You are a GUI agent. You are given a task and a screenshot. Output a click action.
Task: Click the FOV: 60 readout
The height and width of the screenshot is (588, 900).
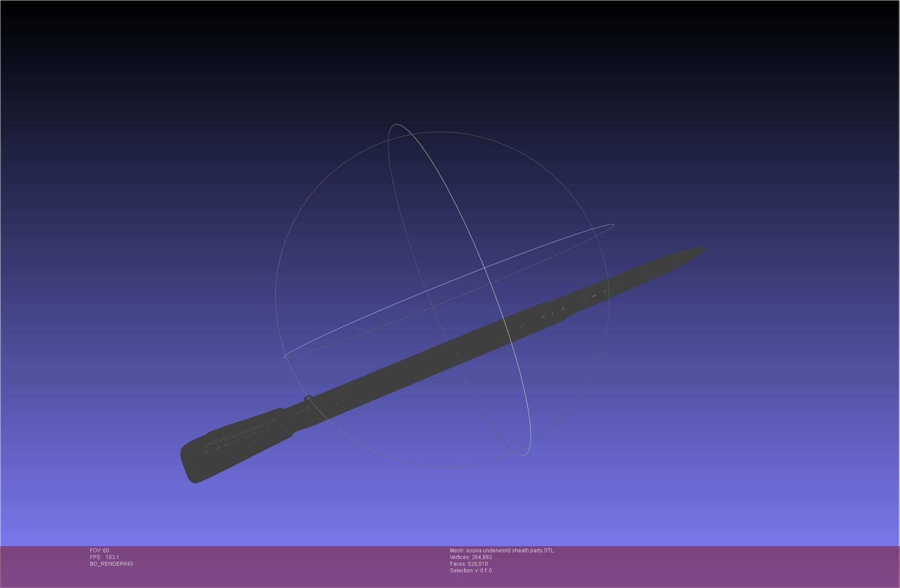[99, 551]
